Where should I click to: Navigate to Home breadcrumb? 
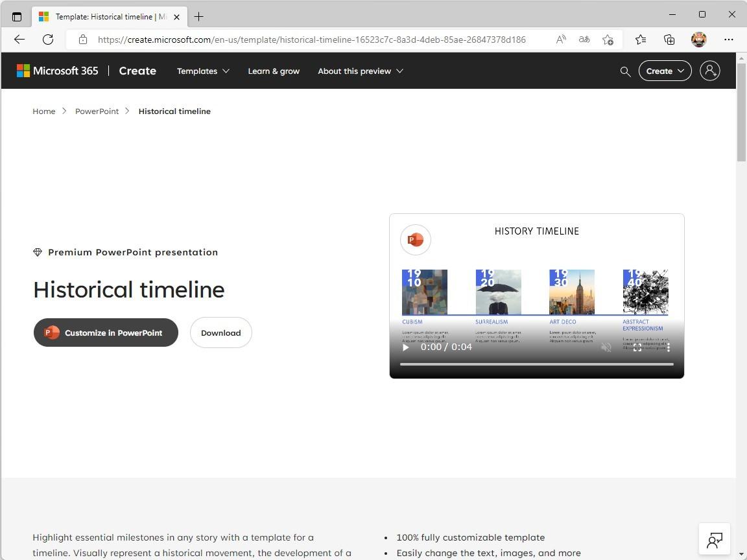tap(44, 111)
